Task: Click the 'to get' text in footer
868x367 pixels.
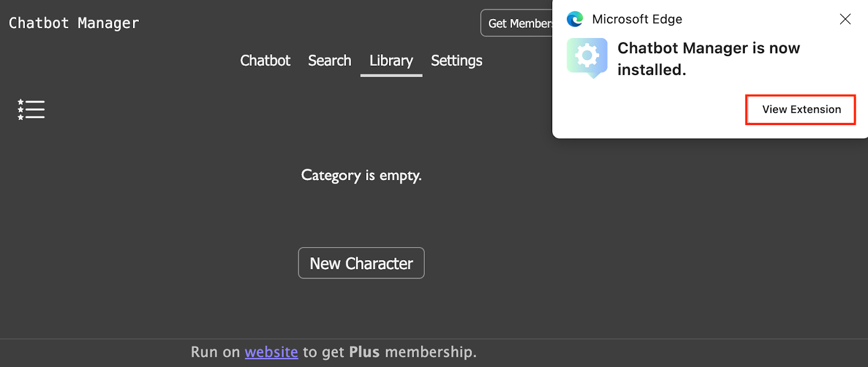Action: (x=323, y=352)
